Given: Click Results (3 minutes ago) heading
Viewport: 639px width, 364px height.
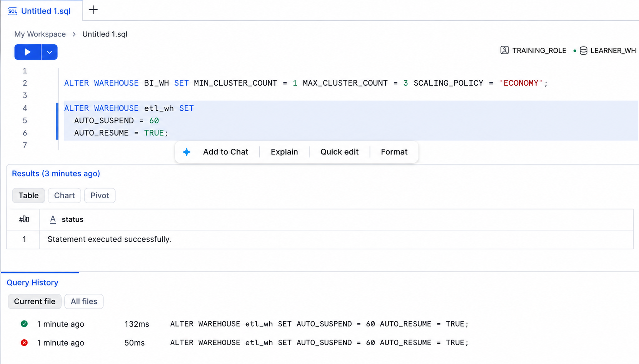Looking at the screenshot, I should (x=56, y=173).
